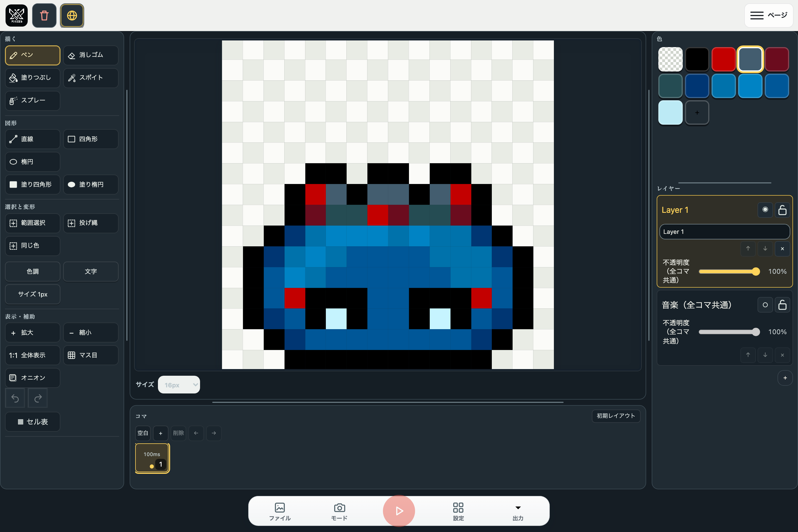The width and height of the screenshot is (798, 532).
Task: Select the スポイト eyedropper tool
Action: pos(91,78)
